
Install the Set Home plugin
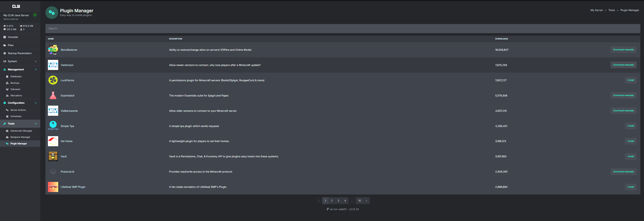[x=630, y=141]
